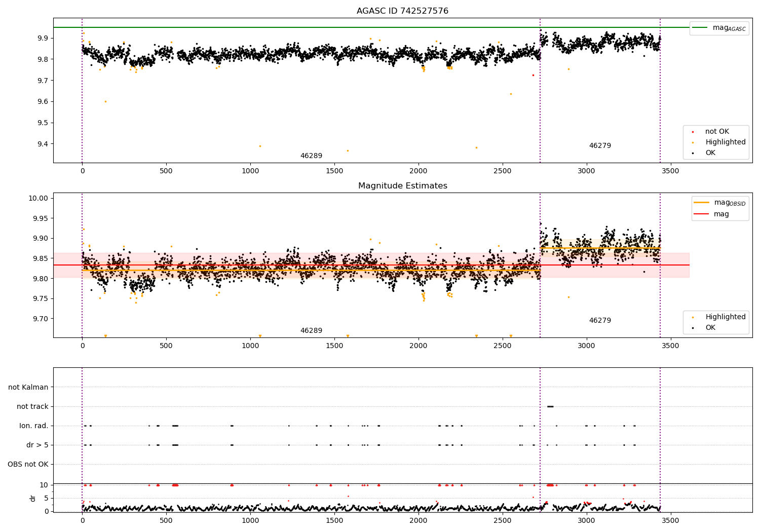The width and height of the screenshot is (760, 532).
Task: Click 'OK' legend entry under Highlighted in top plot
Action: (710, 153)
